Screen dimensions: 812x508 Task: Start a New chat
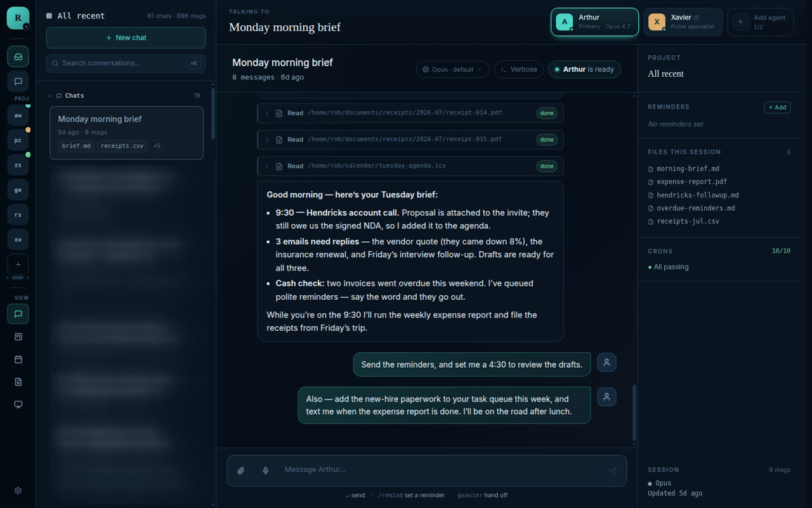pos(126,38)
